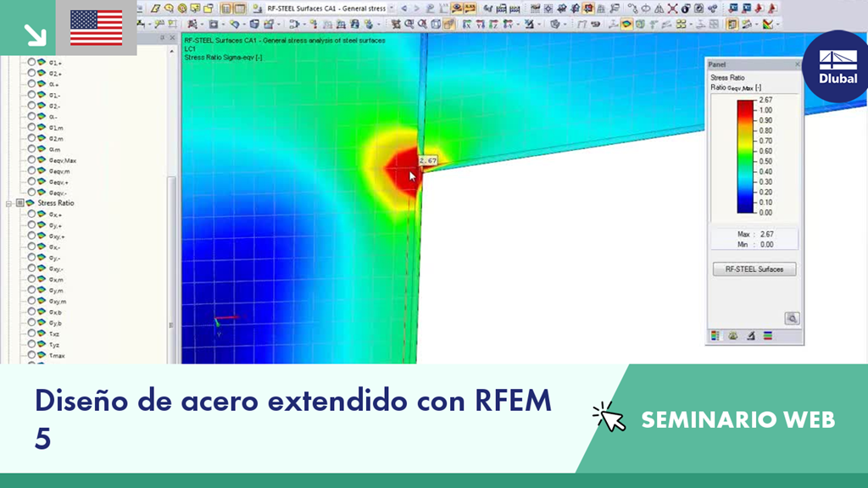Click the Dlubal logo badge
868x488 pixels.
click(x=837, y=66)
